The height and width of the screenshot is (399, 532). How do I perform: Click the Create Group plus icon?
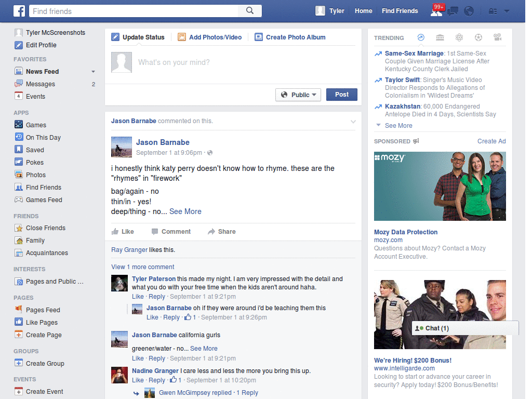pyautogui.click(x=19, y=363)
